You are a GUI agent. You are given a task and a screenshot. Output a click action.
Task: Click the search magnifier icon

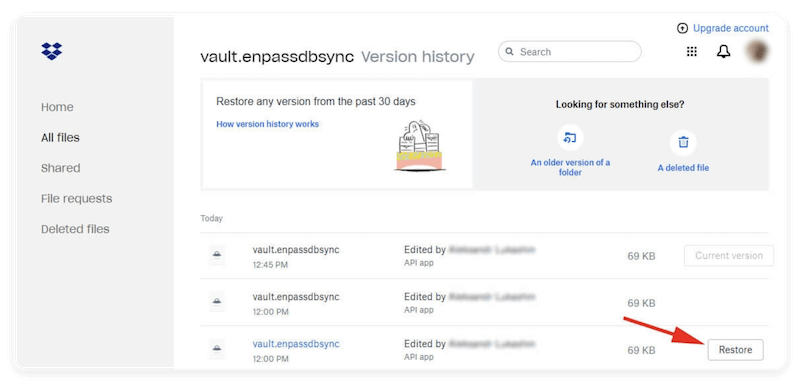click(509, 52)
